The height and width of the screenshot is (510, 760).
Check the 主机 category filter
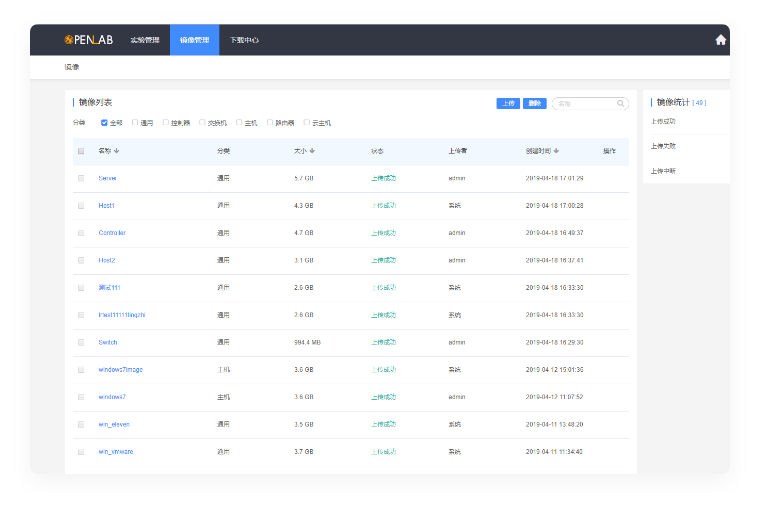click(x=239, y=123)
